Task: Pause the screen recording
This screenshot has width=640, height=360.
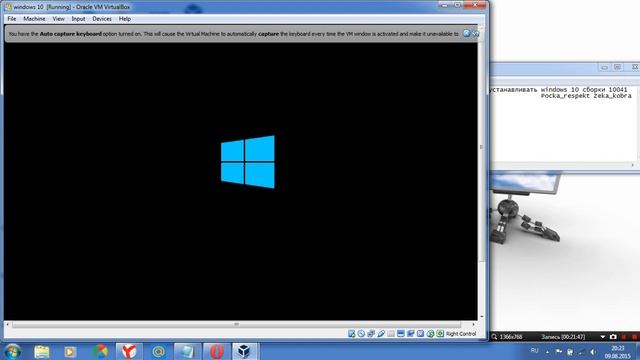Action: click(x=624, y=337)
